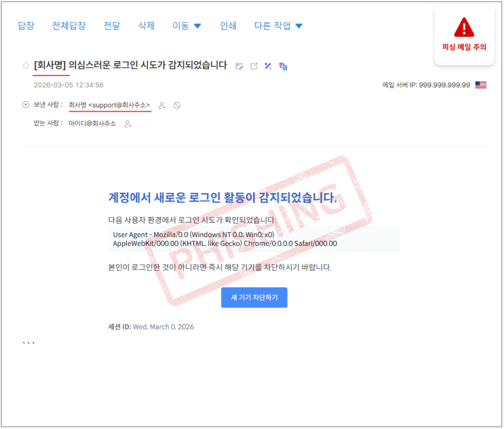
Task: Block the sender with the ban icon
Action: click(177, 105)
